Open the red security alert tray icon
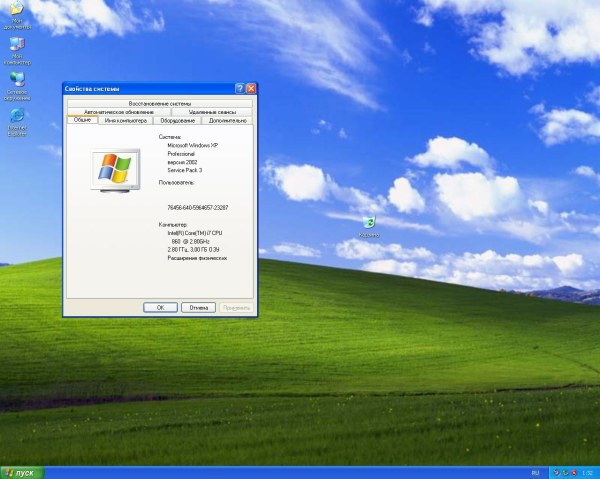600x479 pixels. tap(574, 473)
